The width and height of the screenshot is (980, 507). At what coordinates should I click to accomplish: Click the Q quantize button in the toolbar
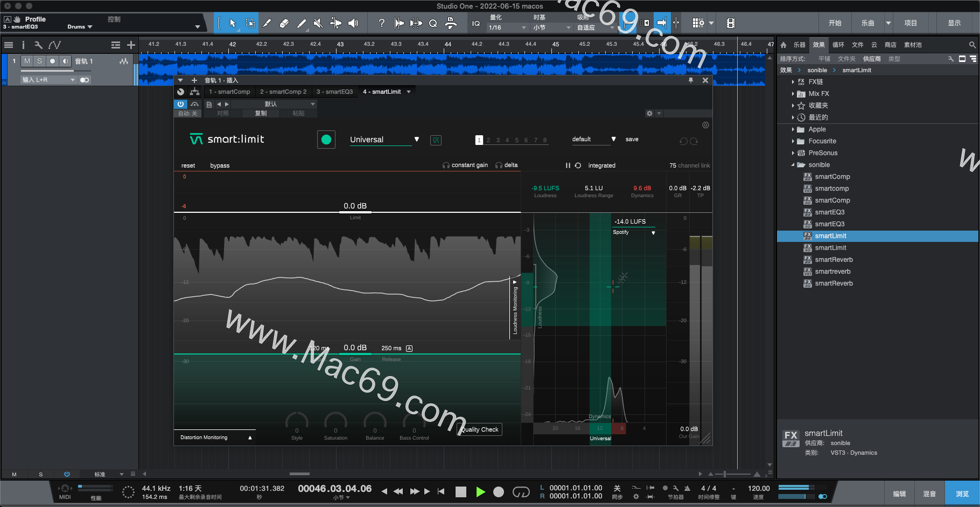tap(433, 23)
